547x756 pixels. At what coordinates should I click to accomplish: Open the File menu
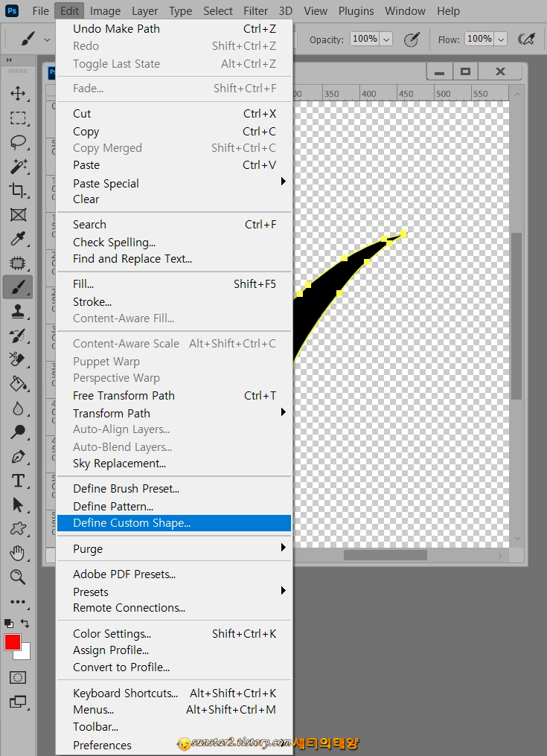click(40, 10)
